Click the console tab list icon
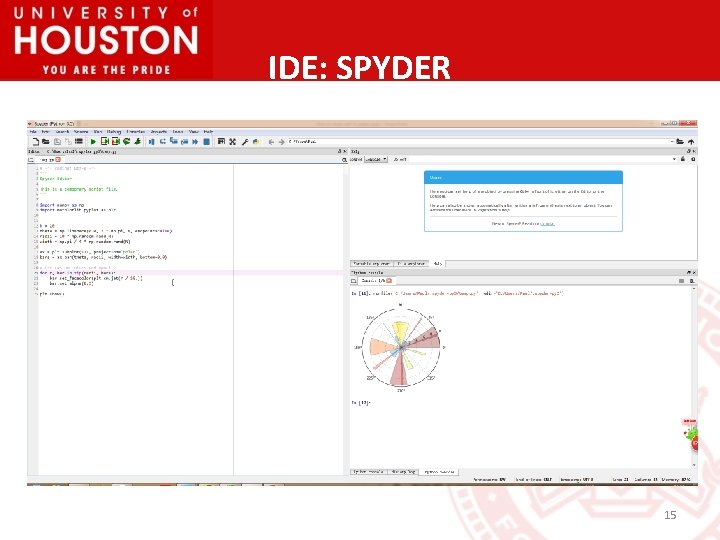 (354, 281)
